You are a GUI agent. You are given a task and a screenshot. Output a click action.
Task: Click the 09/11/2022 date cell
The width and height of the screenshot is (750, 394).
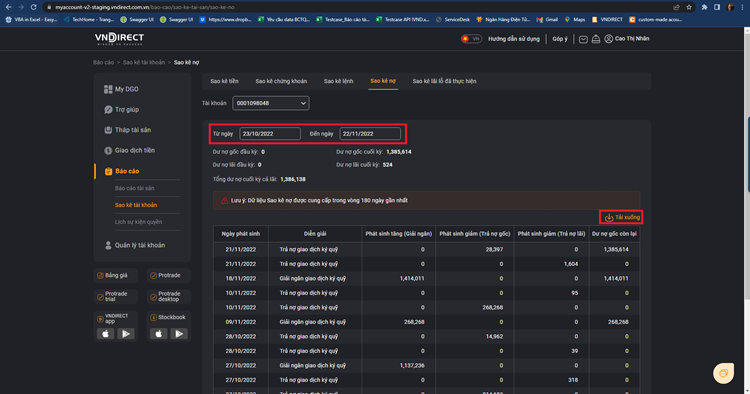click(241, 322)
